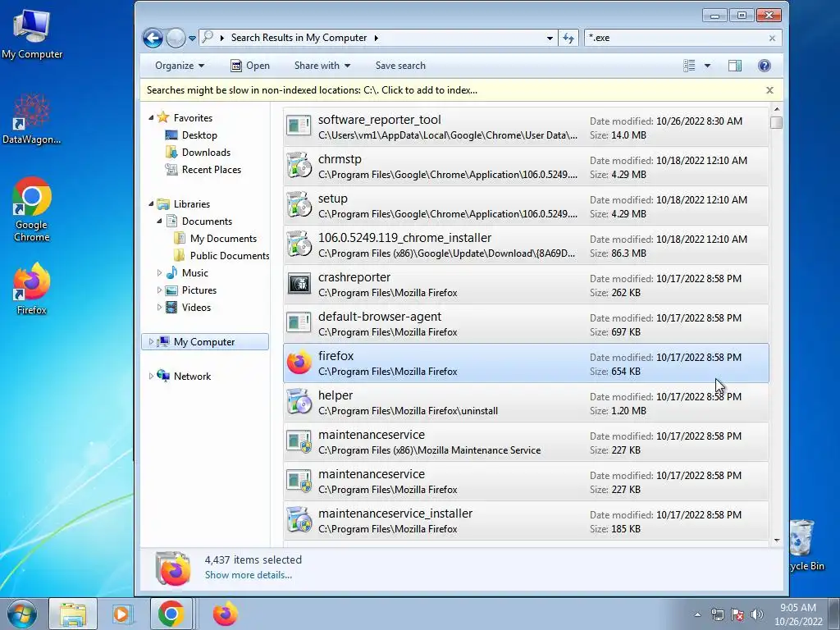This screenshot has width=840, height=630.
Task: Select My Documents folder in tree
Action: (223, 239)
